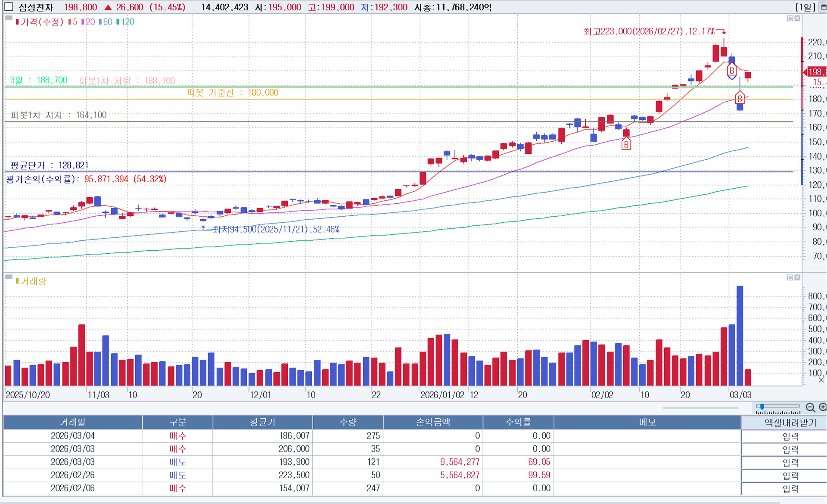Viewport: 827px width, 504px height.
Task: Close the price chart pane
Action: 797,19
